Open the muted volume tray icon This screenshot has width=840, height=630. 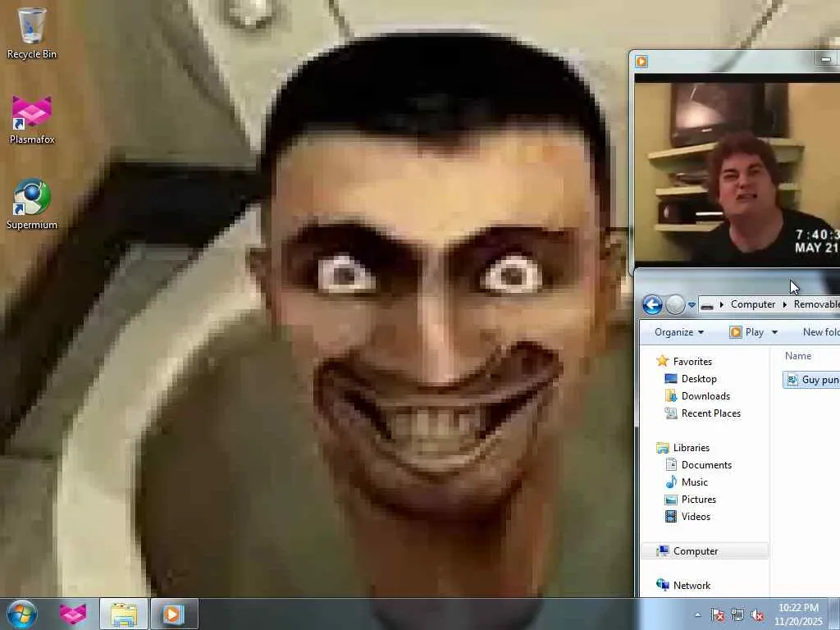point(757,615)
